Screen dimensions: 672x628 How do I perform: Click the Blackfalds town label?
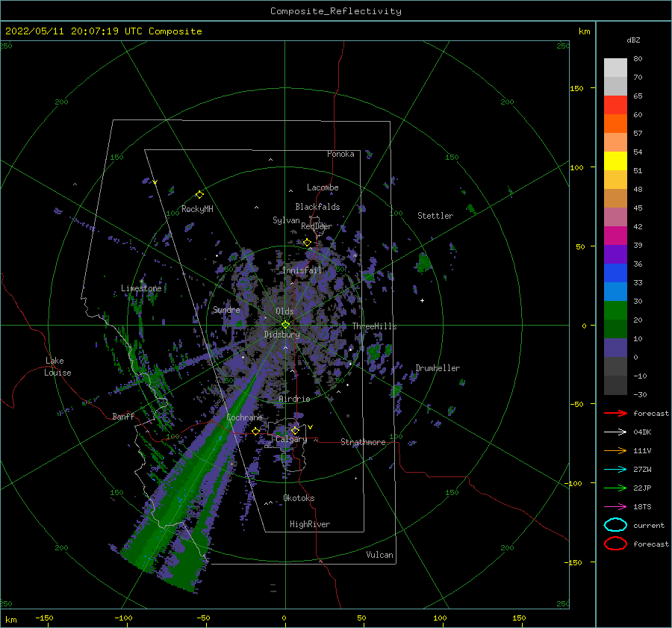(317, 207)
